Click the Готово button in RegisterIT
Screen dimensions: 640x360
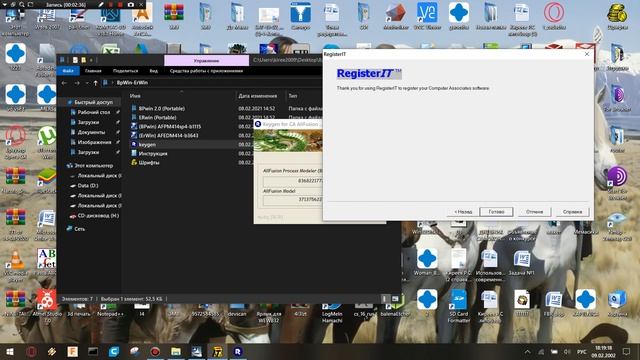click(496, 212)
